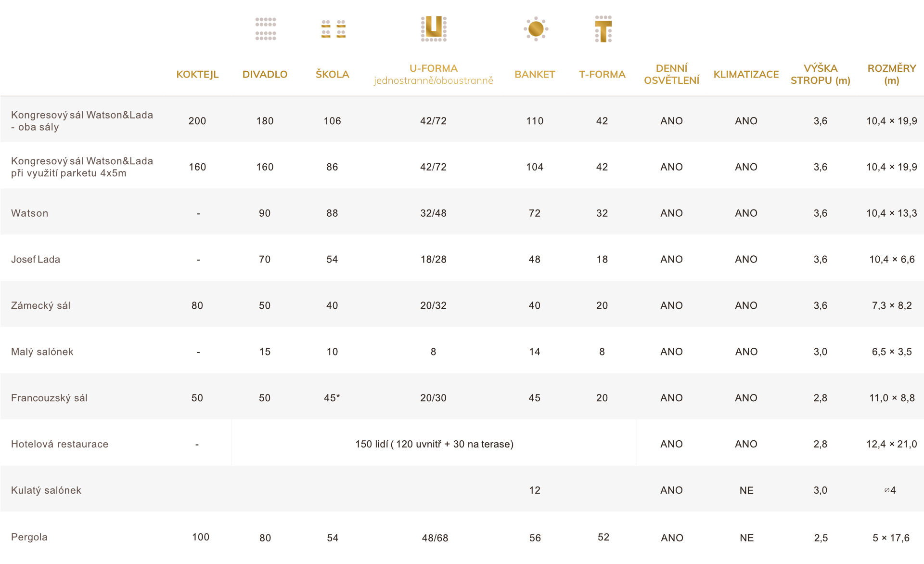
Task: Click the VÝŠKA STROPU header
Action: 820,75
